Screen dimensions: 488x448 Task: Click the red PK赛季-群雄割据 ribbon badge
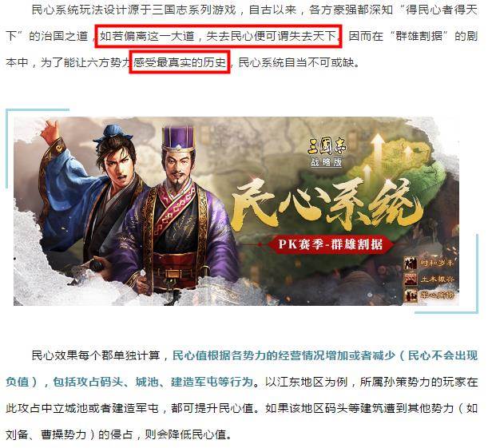(x=331, y=244)
